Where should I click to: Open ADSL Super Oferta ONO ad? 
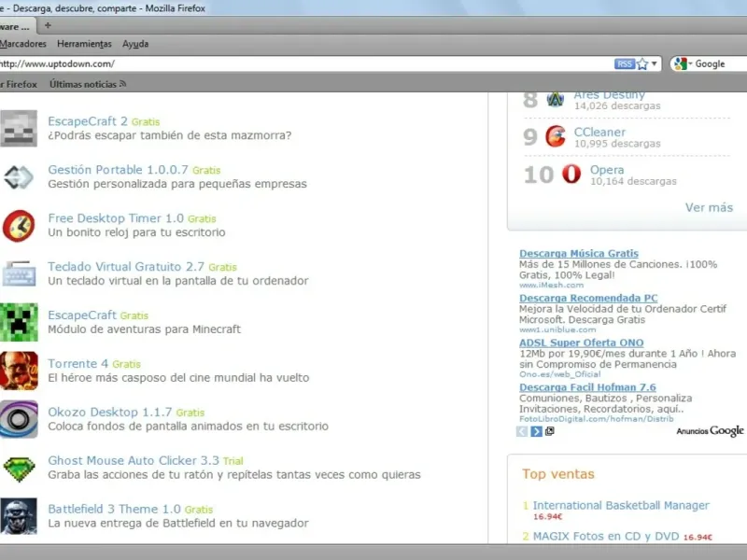tap(581, 343)
